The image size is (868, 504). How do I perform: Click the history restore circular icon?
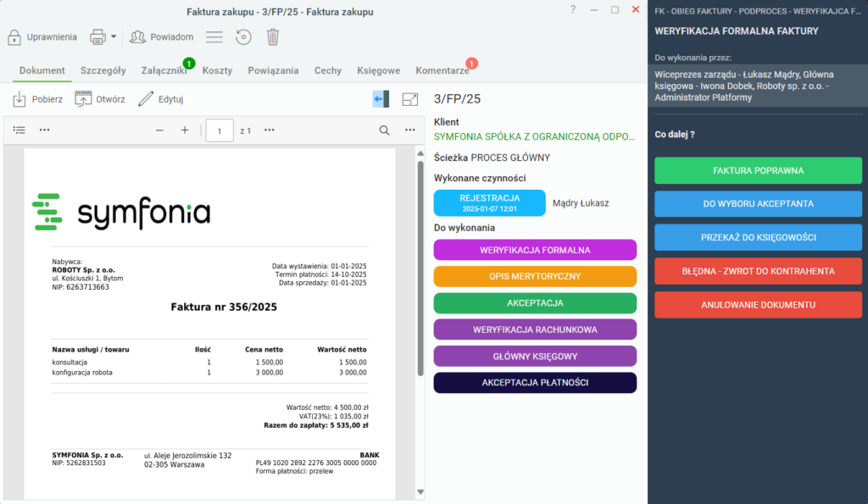point(243,37)
